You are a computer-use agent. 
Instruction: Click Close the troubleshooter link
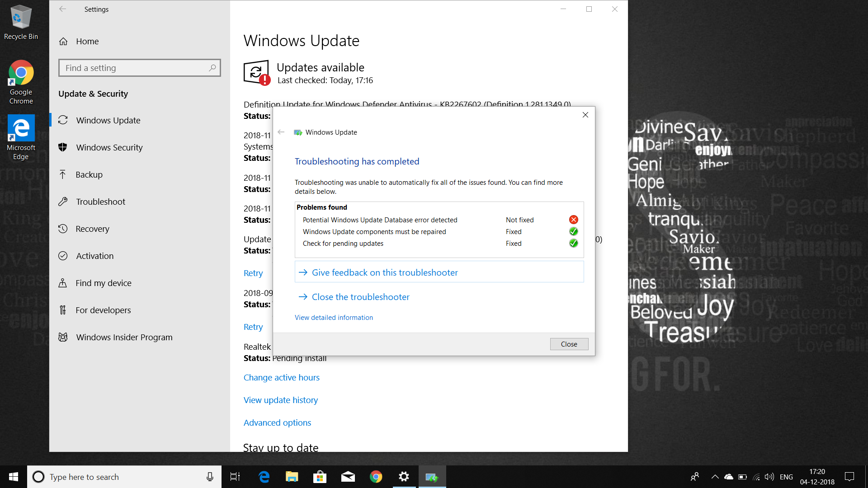point(360,297)
